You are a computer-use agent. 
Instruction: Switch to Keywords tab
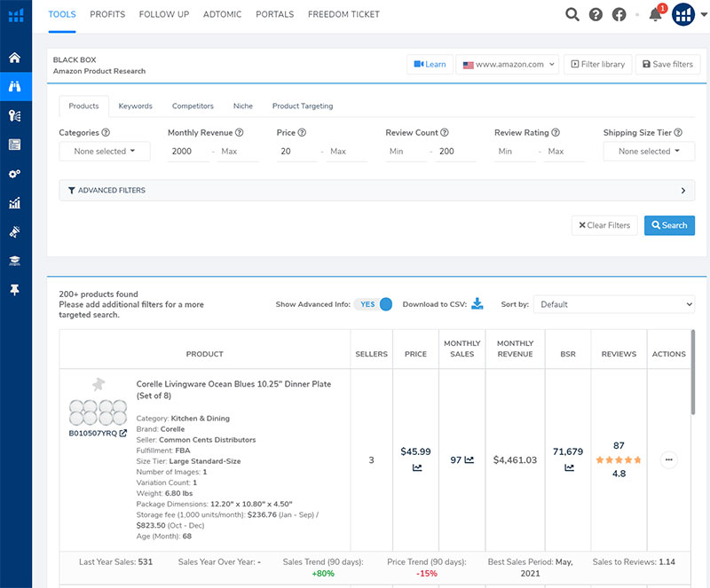136,106
